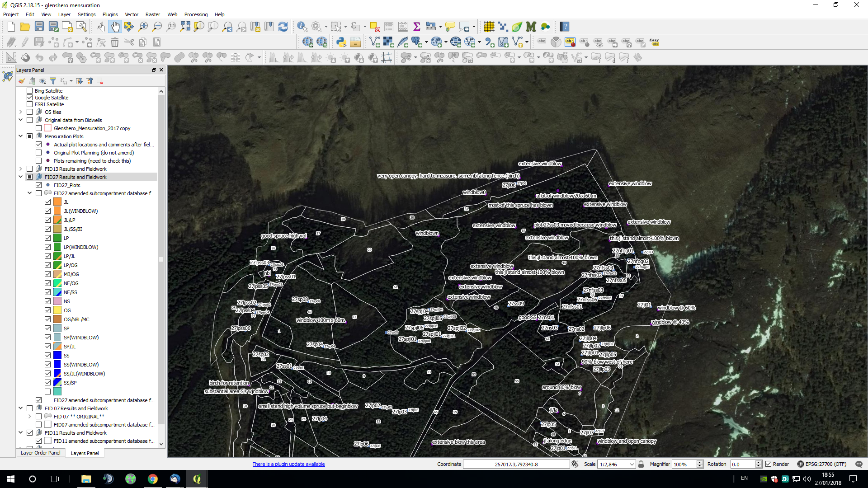Toggle the Render checkbox in status bar
This screenshot has width=868, height=488.
(x=768, y=464)
